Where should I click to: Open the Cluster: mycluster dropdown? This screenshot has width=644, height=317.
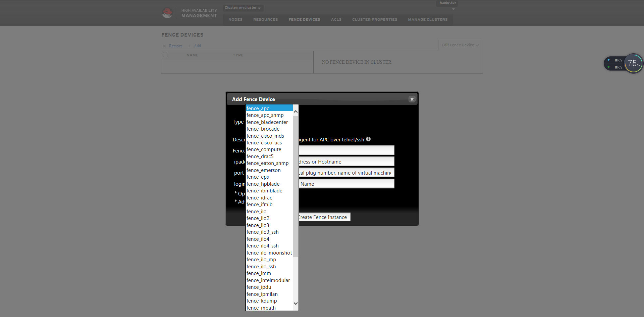click(243, 8)
